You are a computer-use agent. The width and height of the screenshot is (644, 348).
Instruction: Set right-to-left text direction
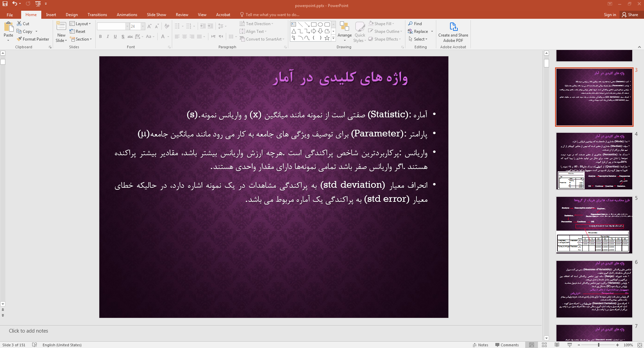[x=221, y=36]
